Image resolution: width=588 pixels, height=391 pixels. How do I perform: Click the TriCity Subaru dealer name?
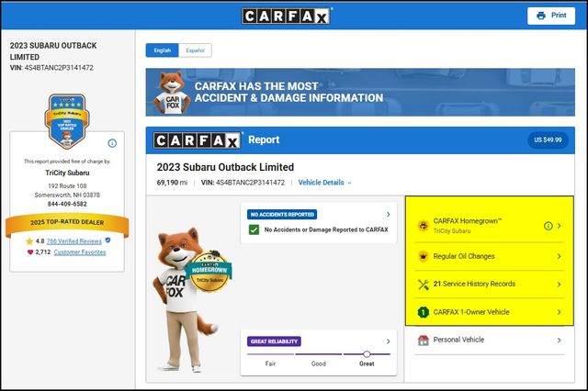(67, 173)
